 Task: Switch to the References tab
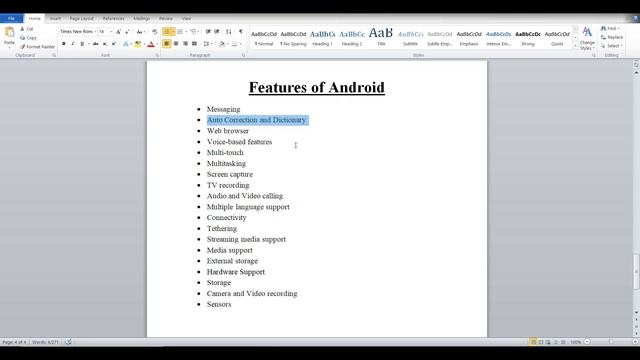pyautogui.click(x=113, y=18)
